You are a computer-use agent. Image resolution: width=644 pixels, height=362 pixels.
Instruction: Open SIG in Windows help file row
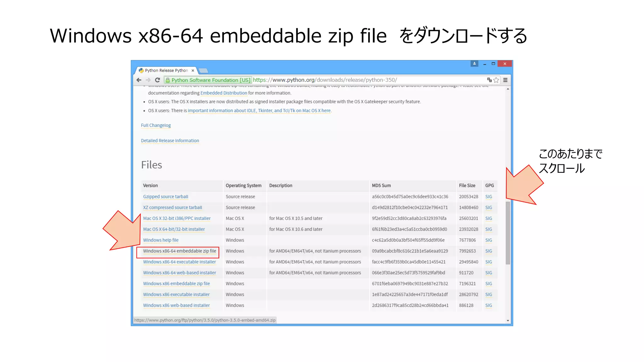(488, 240)
